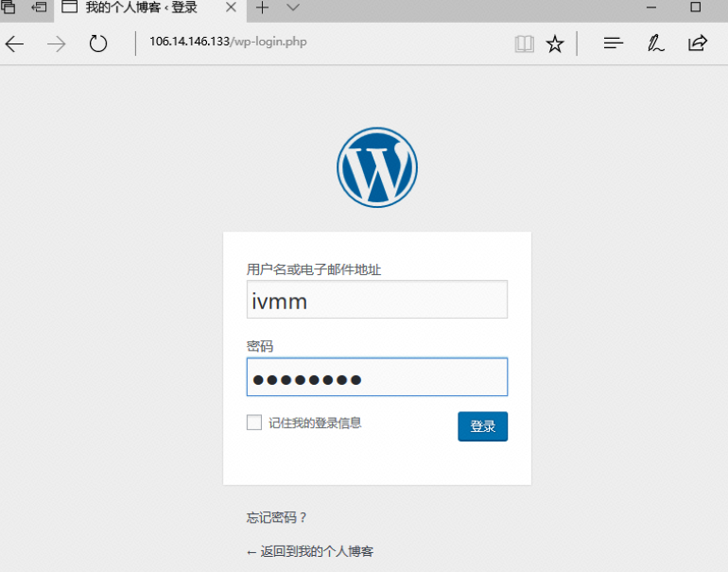The height and width of the screenshot is (572, 728).
Task: Minimize the browser window
Action: [651, 8]
